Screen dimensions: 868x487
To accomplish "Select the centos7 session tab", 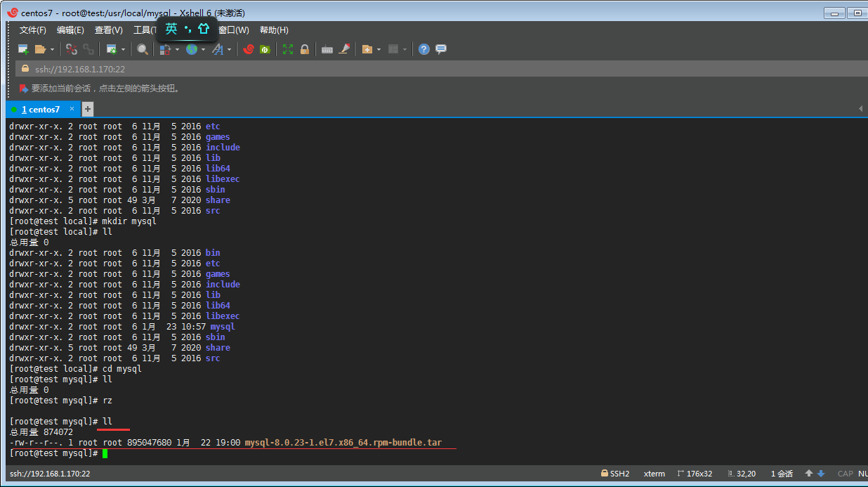I will 44,110.
